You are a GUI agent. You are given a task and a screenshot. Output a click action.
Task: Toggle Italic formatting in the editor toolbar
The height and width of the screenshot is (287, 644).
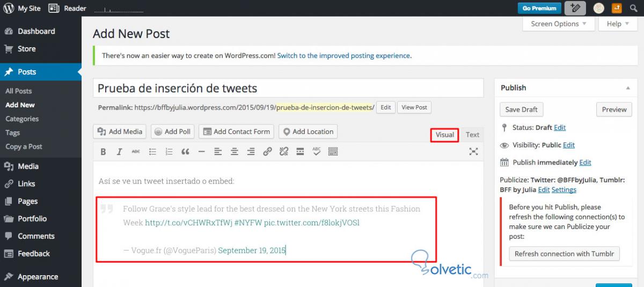119,152
